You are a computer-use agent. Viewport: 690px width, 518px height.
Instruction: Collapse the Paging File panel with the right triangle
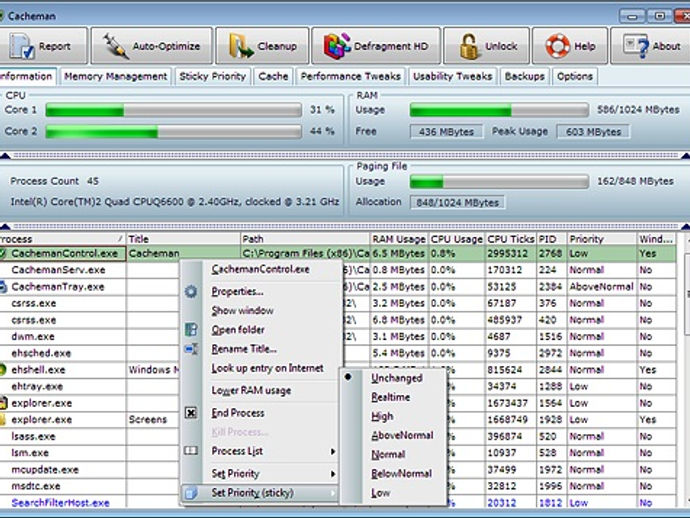pos(686,227)
